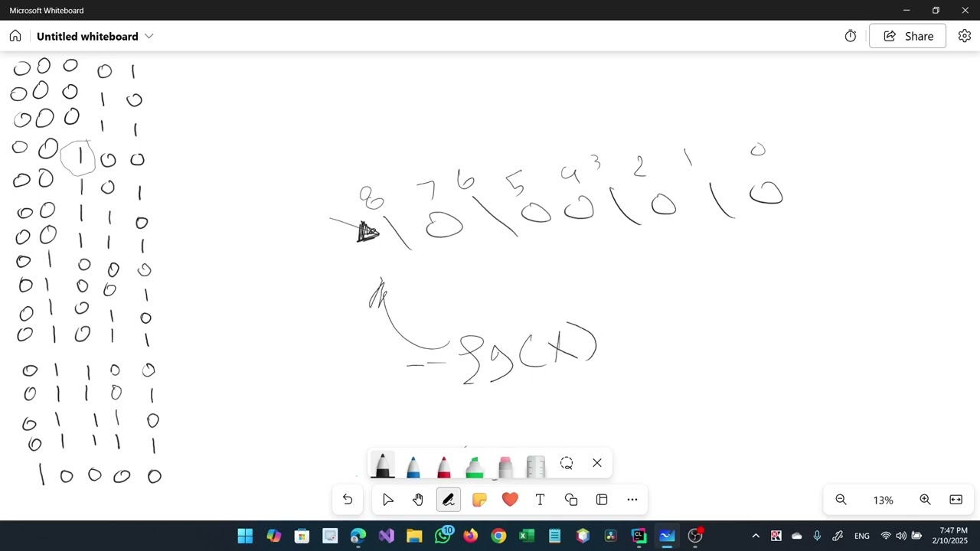Open ENG language switcher
The image size is (980, 551).
coord(862,536)
